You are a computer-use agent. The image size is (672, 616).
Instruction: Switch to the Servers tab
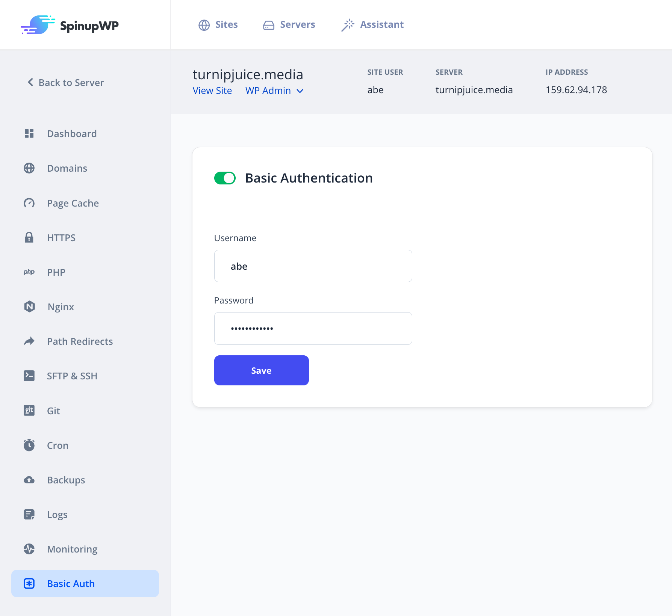(x=289, y=24)
